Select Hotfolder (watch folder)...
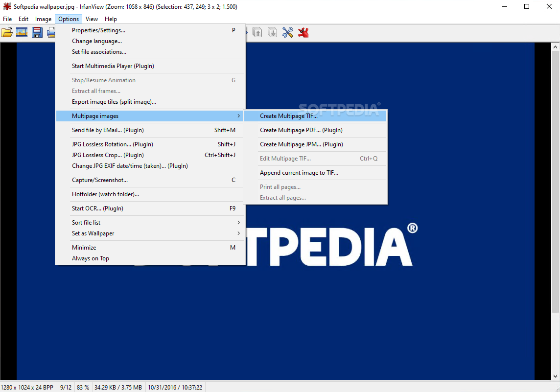The image size is (560, 392). click(x=150, y=194)
